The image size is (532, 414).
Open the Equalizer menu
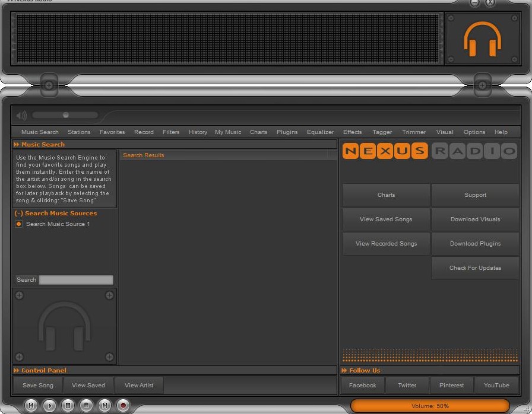[320, 132]
